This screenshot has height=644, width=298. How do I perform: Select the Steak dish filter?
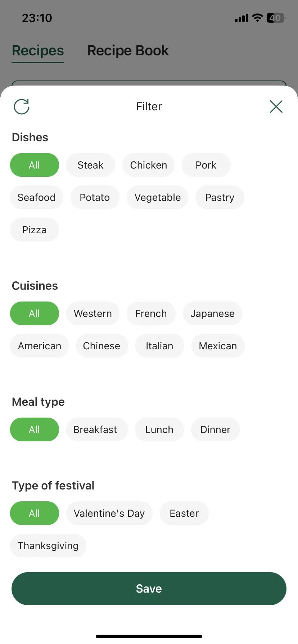90,165
